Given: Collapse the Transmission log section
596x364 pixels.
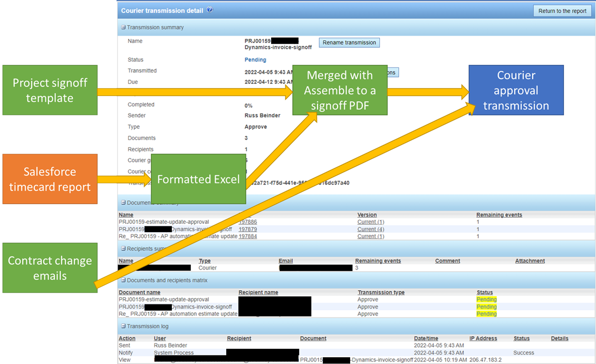Looking at the screenshot, I should tap(123, 326).
